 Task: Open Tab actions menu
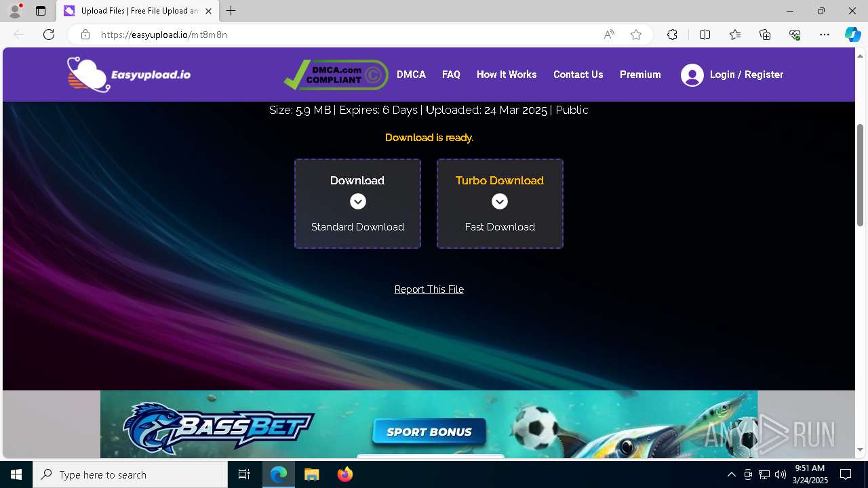tap(41, 11)
